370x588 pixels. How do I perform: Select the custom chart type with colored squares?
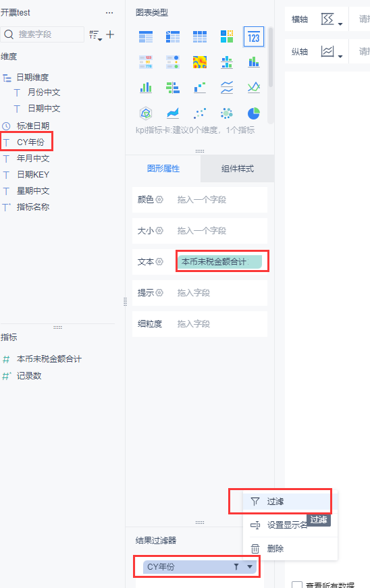click(227, 36)
